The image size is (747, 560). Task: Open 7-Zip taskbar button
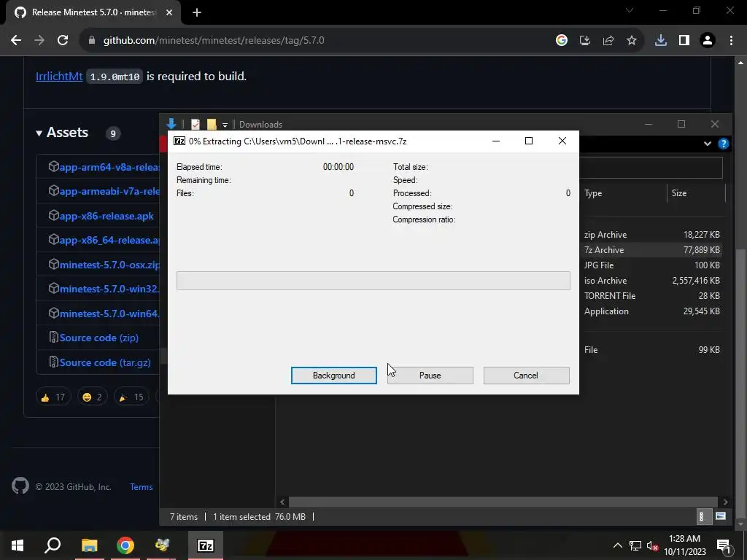click(x=205, y=545)
